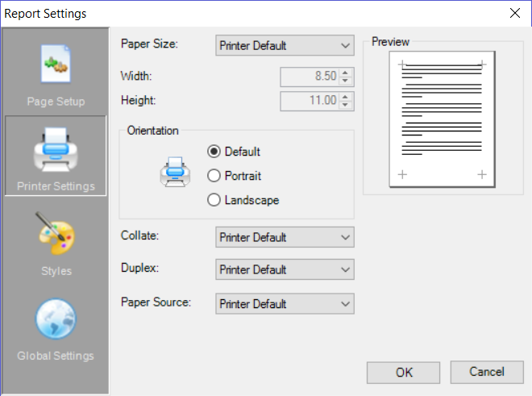Click the Global Settings label in sidebar
This screenshot has height=396, width=532.
click(56, 356)
